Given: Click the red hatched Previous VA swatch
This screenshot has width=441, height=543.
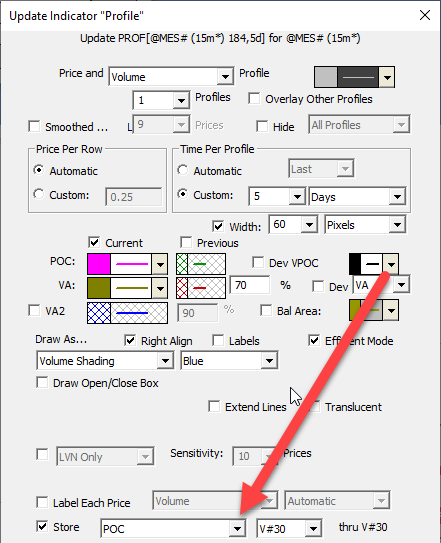Looking at the screenshot, I should click(182, 288).
